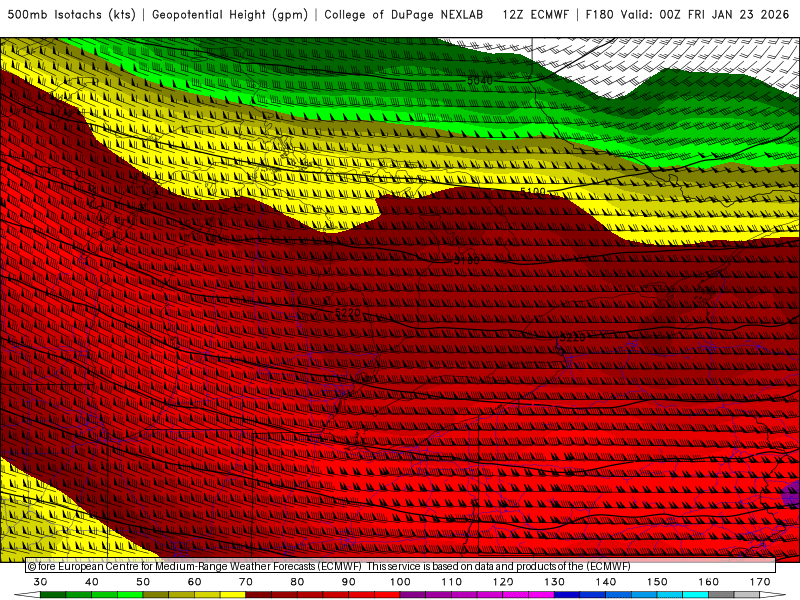Image resolution: width=800 pixels, height=600 pixels.
Task: Click the legend value 60
Action: pos(194,582)
